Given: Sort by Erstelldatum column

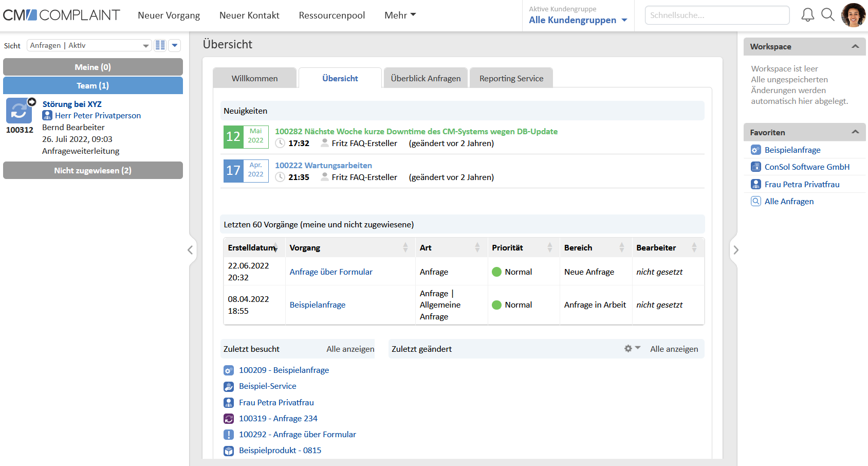Looking at the screenshot, I should 254,247.
